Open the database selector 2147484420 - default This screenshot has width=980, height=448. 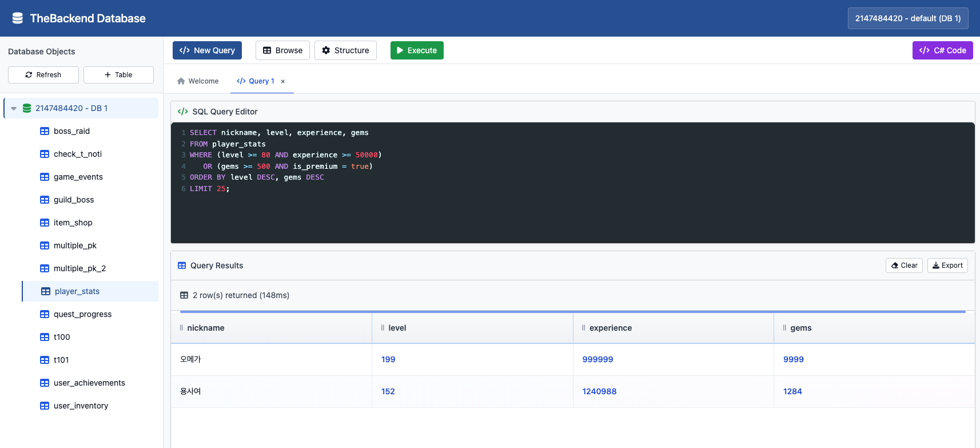tap(907, 18)
